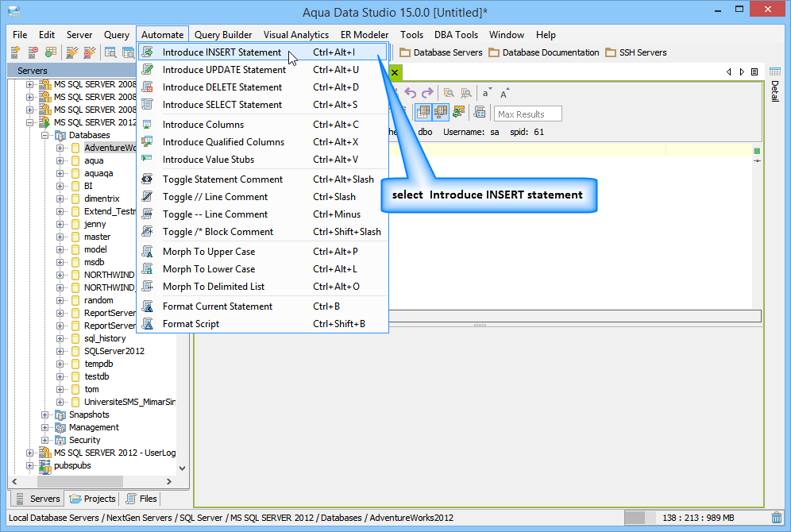
Task: Select the sql_history database
Action: pos(105,338)
